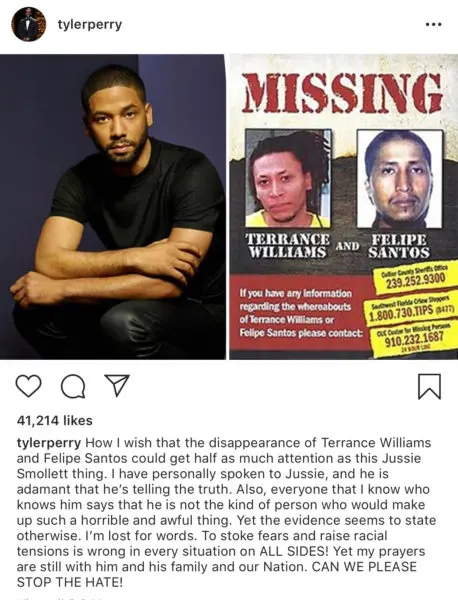The height and width of the screenshot is (600, 458).
Task: Open the three-dot more options menu
Action: click(434, 24)
